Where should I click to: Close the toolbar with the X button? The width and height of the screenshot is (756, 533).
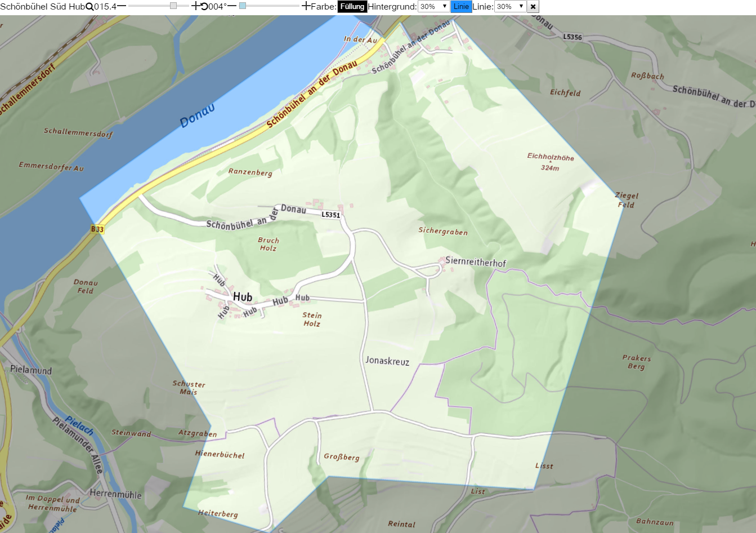click(x=533, y=7)
